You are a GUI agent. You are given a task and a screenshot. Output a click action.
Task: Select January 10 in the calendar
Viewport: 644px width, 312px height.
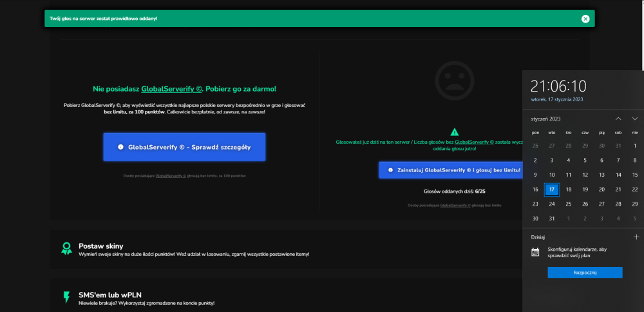(552, 175)
